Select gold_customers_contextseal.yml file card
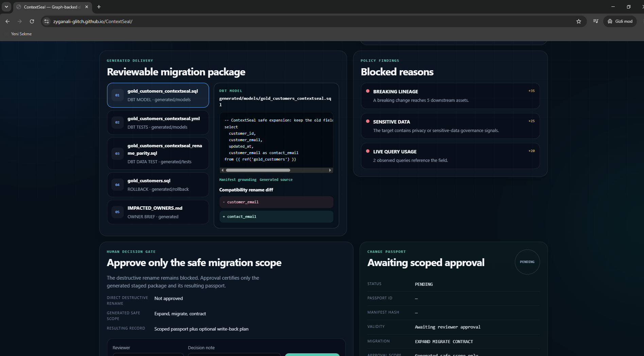This screenshot has width=644, height=356. [x=158, y=123]
